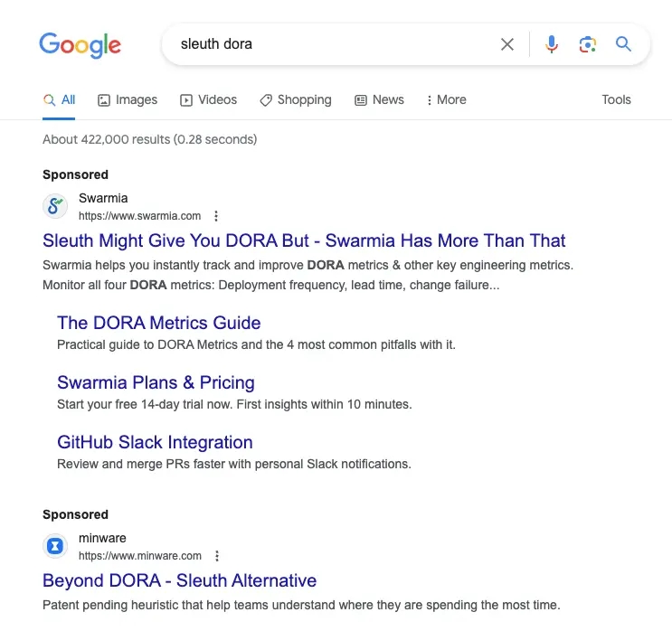Image resolution: width=672 pixels, height=631 pixels.
Task: Open three-dot options beside swarmia.com URL
Action: coord(216,216)
